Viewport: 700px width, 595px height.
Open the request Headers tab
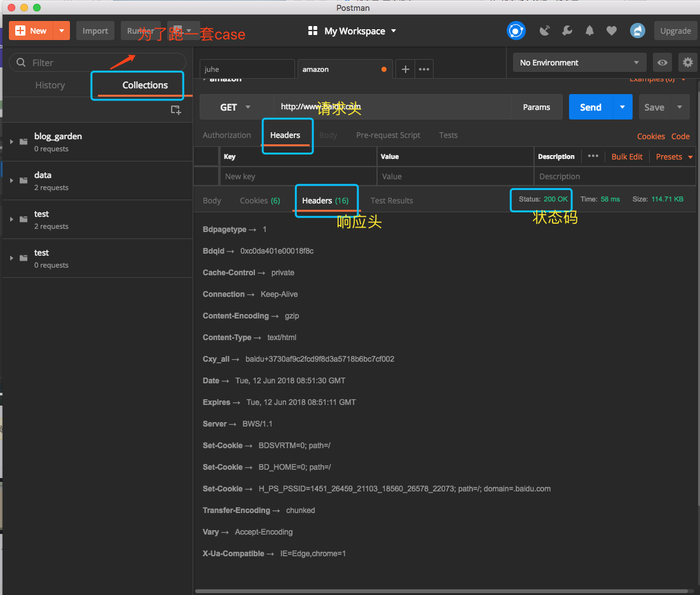click(x=285, y=135)
